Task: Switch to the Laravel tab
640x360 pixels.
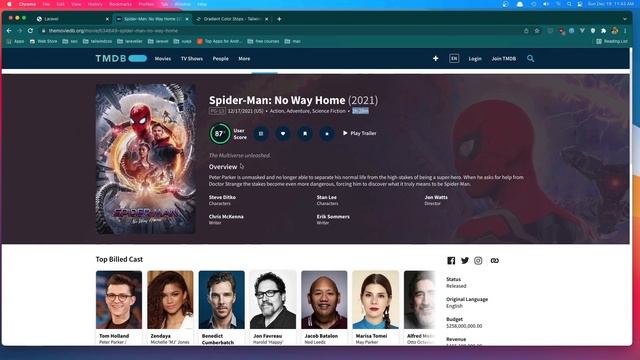Action: (x=72, y=19)
